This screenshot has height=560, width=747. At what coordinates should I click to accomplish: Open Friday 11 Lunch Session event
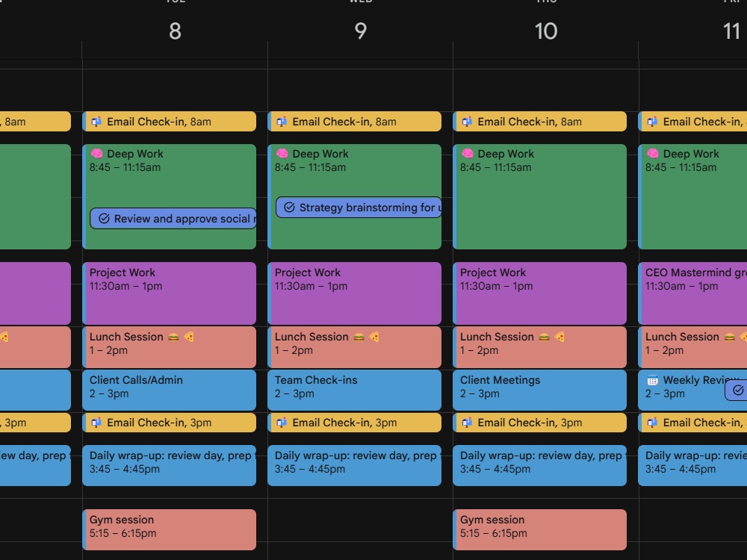click(x=692, y=347)
